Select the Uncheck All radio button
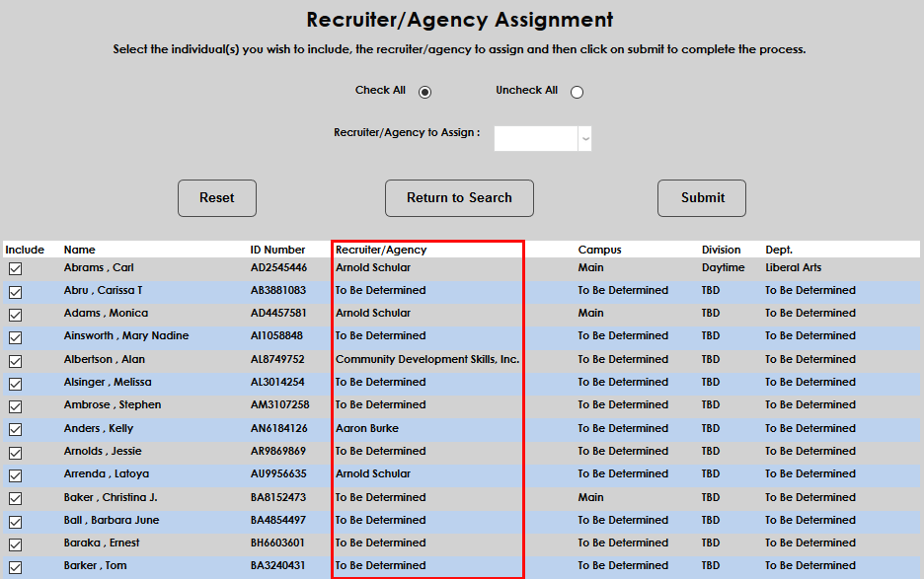924x579 pixels. (576, 91)
